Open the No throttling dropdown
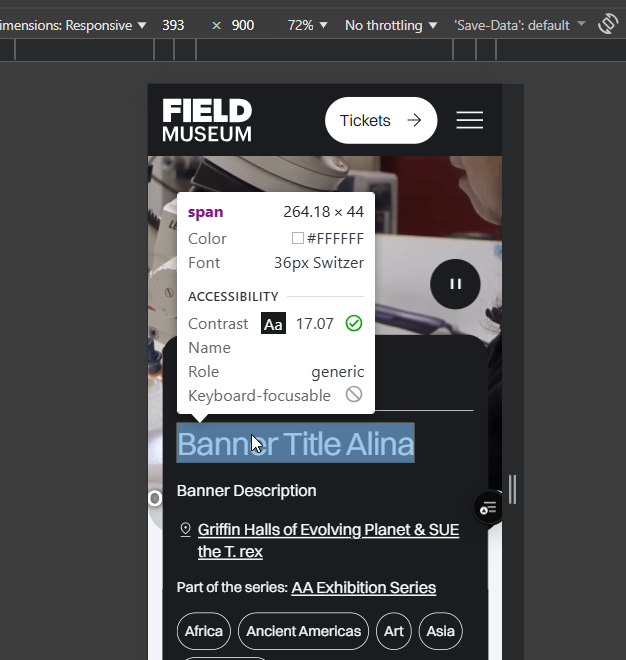 391,25
